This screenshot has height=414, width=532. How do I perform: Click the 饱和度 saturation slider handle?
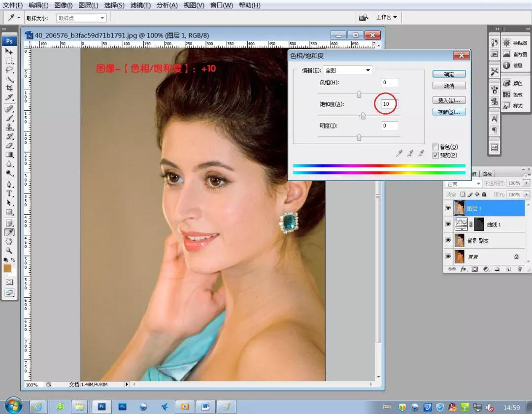(363, 116)
